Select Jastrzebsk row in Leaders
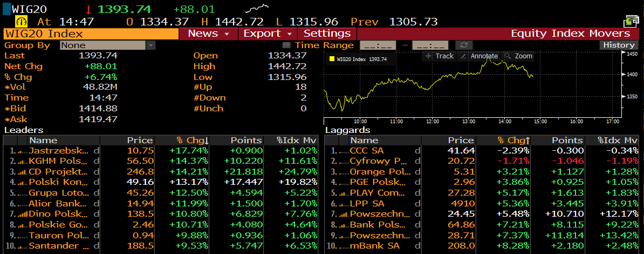This screenshot has width=644, height=254. pos(161,151)
